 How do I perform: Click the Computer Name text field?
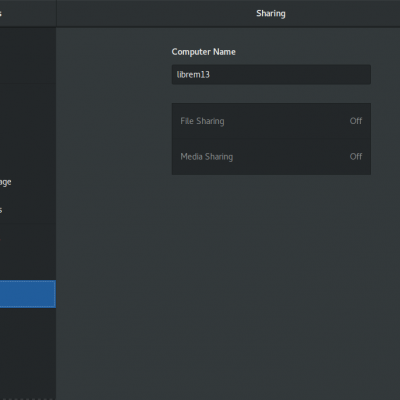pyautogui.click(x=271, y=74)
